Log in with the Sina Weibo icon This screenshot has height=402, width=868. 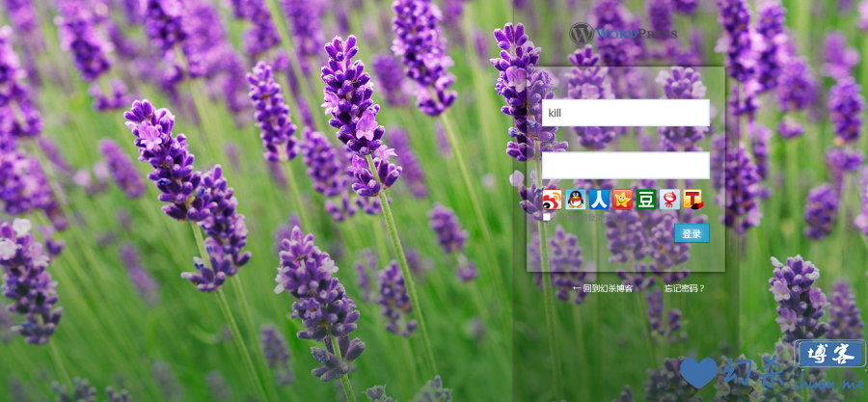pyautogui.click(x=552, y=200)
